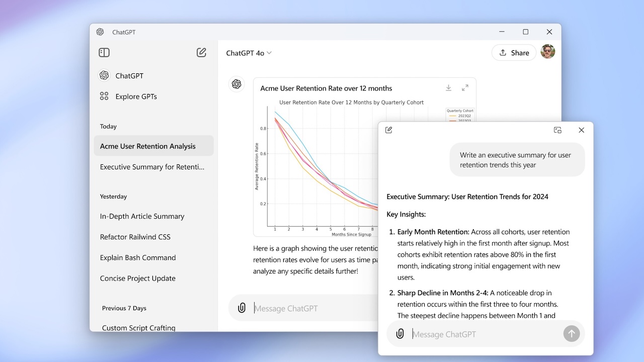Screen dimensions: 644x362
Task: Start a new chat in the companion window
Action: pos(389,130)
